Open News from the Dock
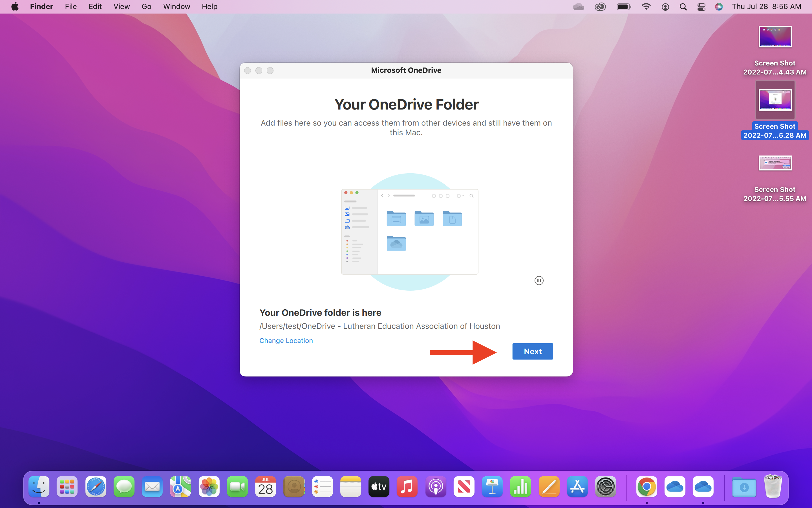The image size is (812, 508). coord(464,486)
